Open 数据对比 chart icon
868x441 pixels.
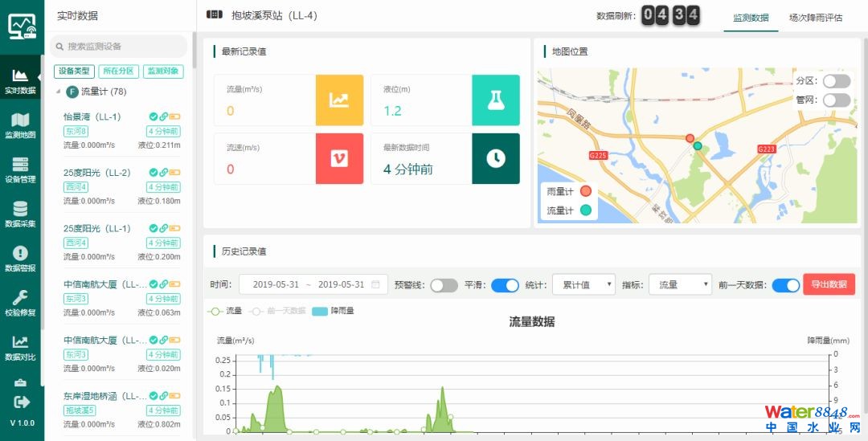pos(21,343)
